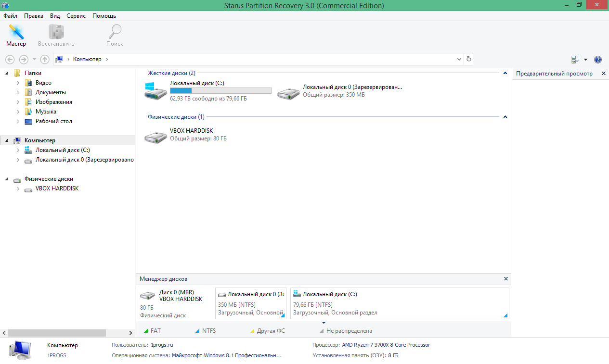
Task: Close the Менеджер дисков panel
Action: coord(505,278)
